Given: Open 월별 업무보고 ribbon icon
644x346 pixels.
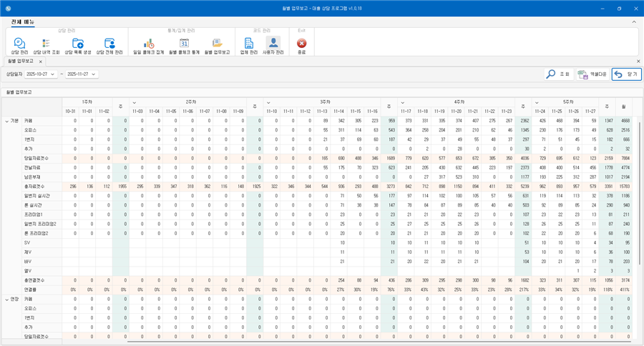Looking at the screenshot, I should (x=218, y=46).
